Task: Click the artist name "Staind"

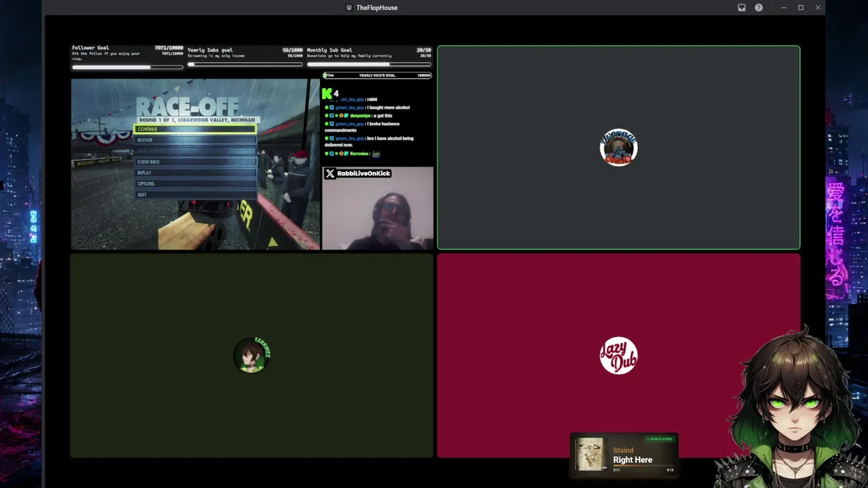Action: tap(623, 450)
